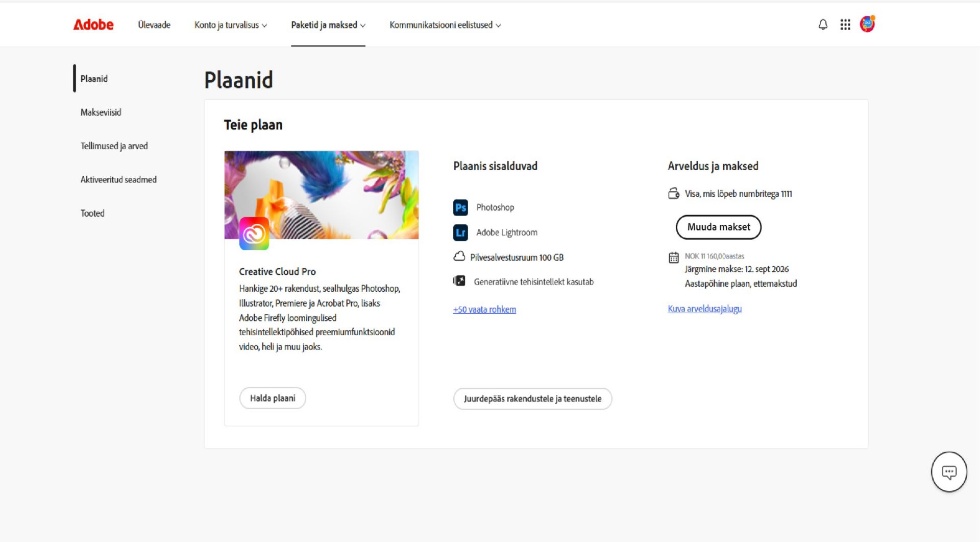
Task: Expand the +50 vaata rohkem link
Action: click(x=484, y=309)
